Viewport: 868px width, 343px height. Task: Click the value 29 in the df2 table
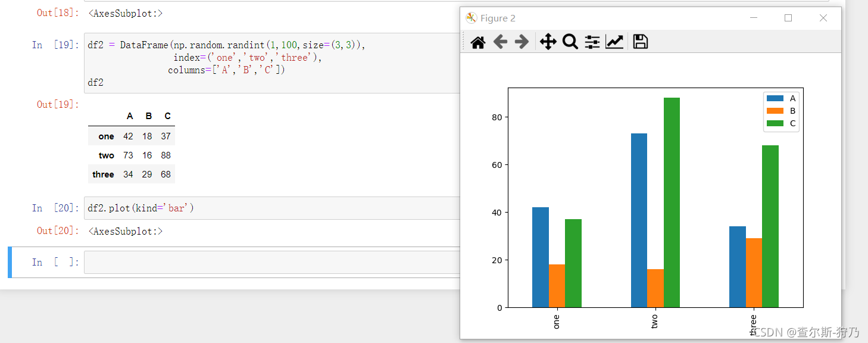tap(147, 174)
